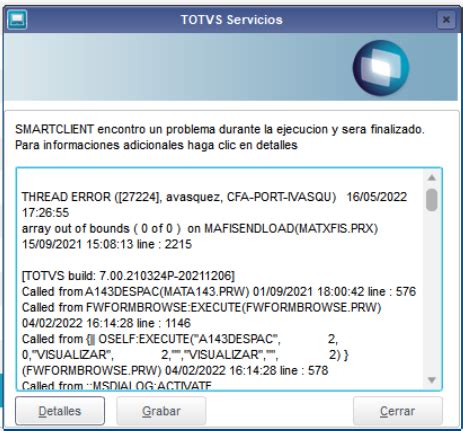Click the 'Called from ::MSDIALOG:ACTIVATE' line
This screenshot has width=463, height=431.
(x=117, y=386)
